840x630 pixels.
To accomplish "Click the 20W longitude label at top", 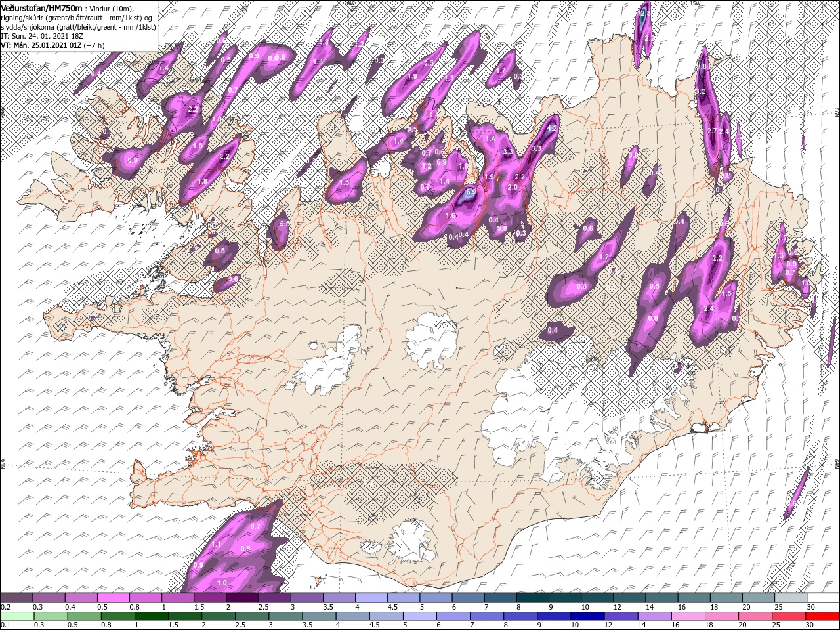I will [x=348, y=3].
